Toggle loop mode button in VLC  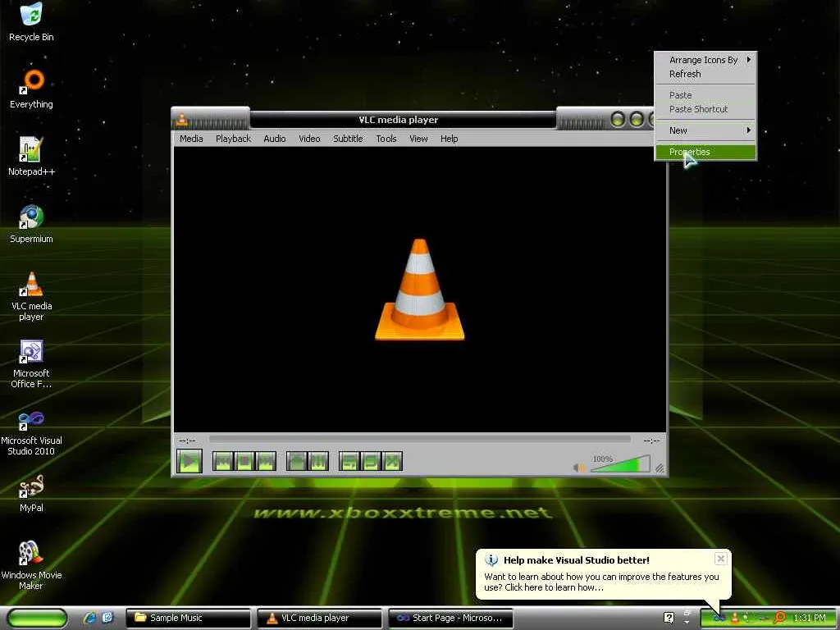click(371, 461)
